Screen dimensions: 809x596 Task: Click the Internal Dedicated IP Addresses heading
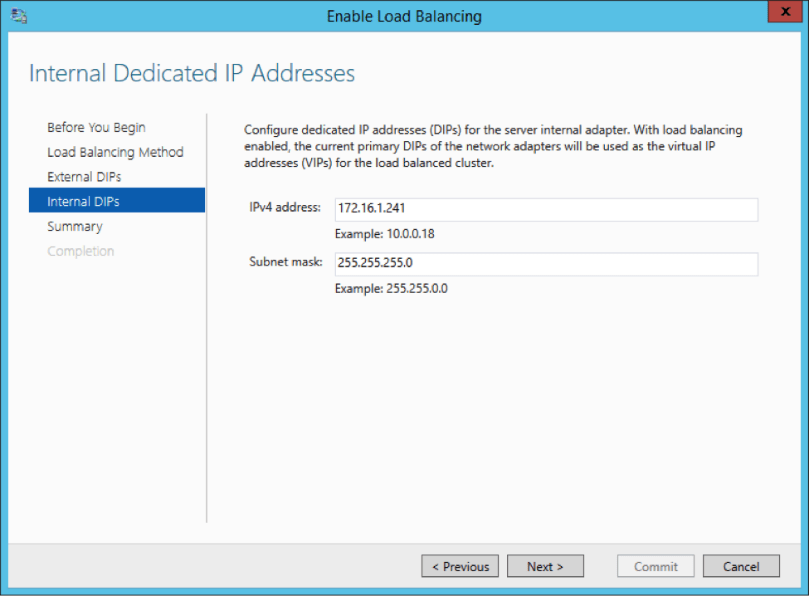192,74
